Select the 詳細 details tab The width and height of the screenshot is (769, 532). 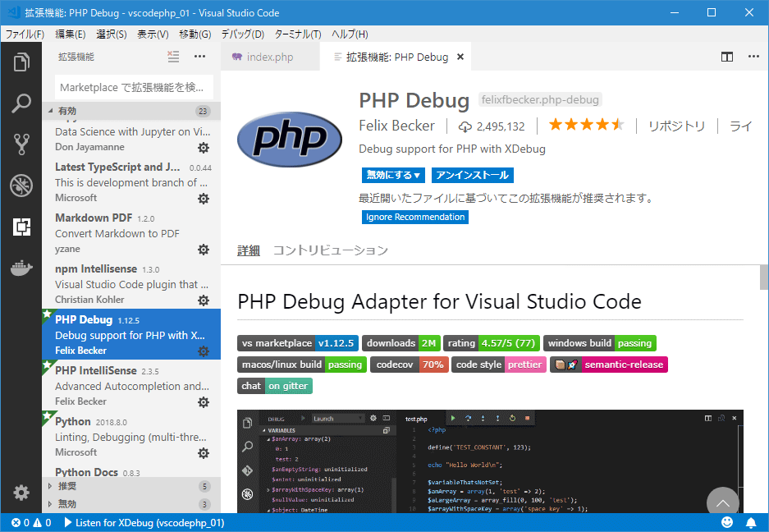coord(248,250)
